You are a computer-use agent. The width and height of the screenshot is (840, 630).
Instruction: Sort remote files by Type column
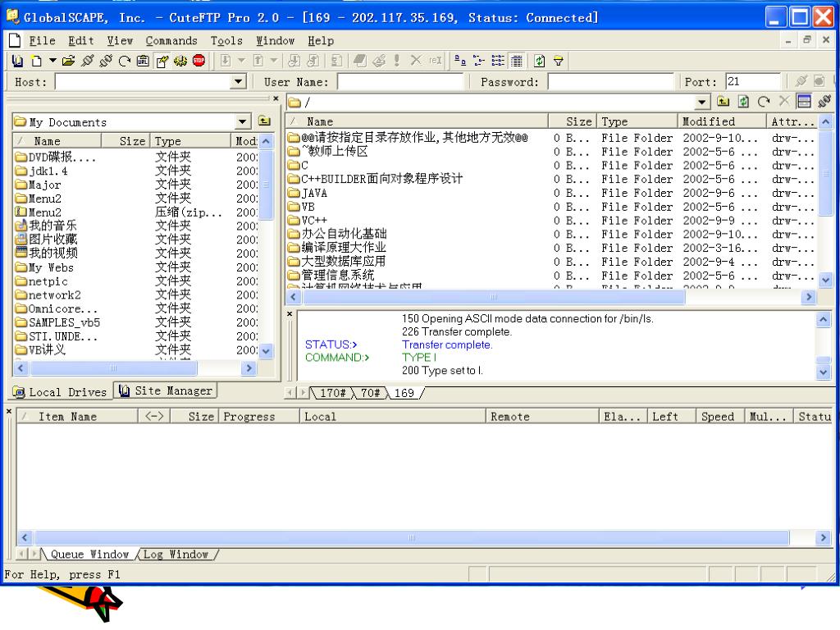click(x=637, y=121)
